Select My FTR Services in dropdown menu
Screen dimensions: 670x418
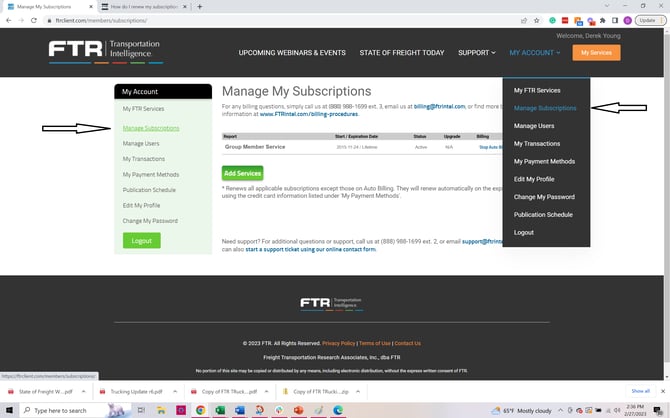click(537, 90)
